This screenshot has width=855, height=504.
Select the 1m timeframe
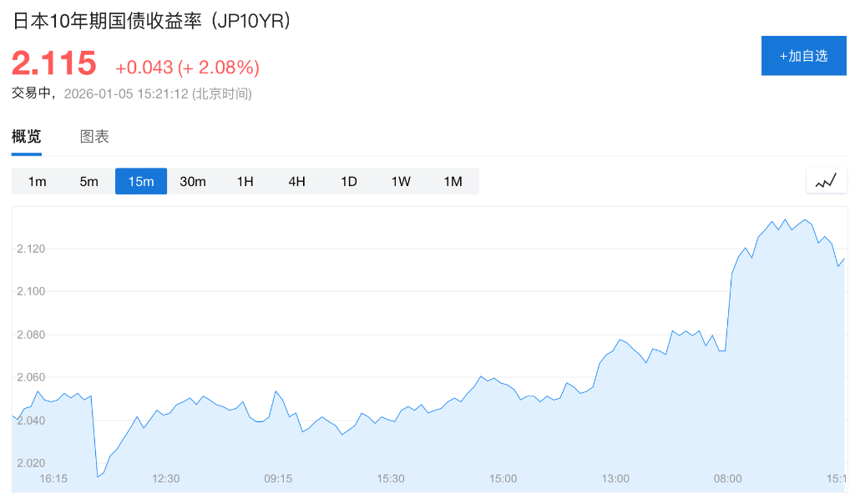[x=38, y=181]
